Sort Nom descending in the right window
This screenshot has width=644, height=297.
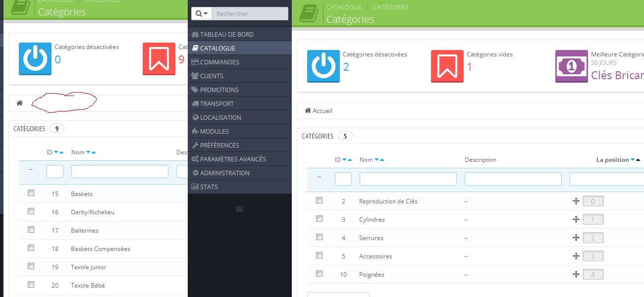coord(377,160)
